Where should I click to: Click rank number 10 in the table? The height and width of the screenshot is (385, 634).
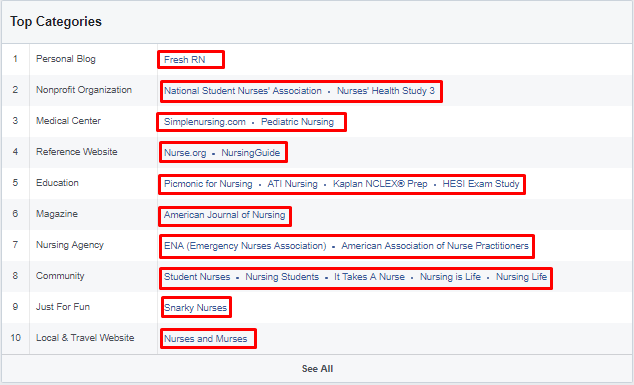click(x=15, y=338)
